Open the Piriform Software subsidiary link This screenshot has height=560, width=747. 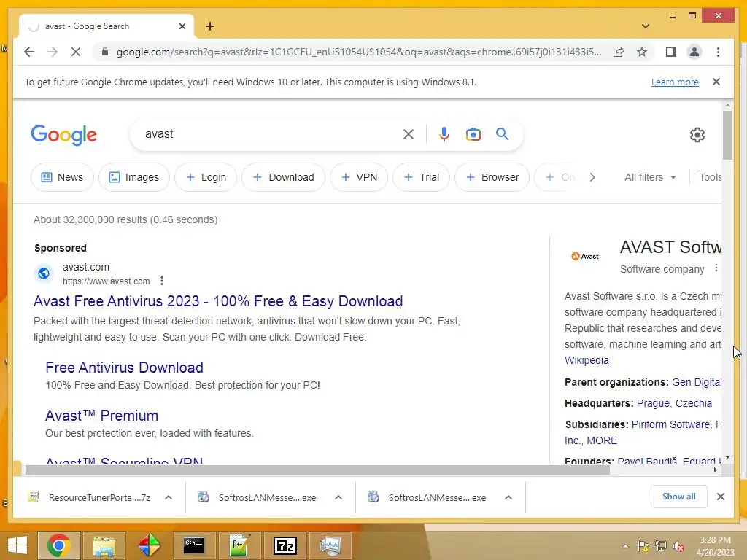[671, 424]
